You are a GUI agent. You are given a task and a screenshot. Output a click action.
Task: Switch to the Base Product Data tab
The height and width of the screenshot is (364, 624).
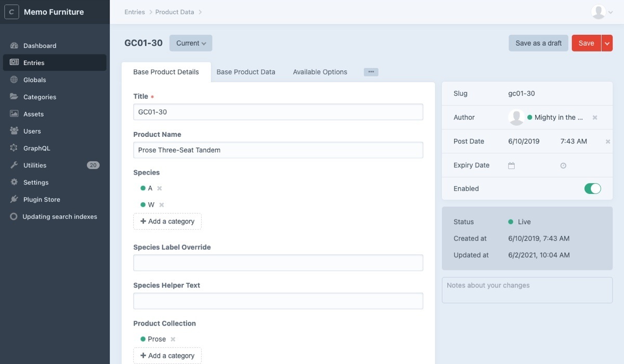pyautogui.click(x=245, y=72)
